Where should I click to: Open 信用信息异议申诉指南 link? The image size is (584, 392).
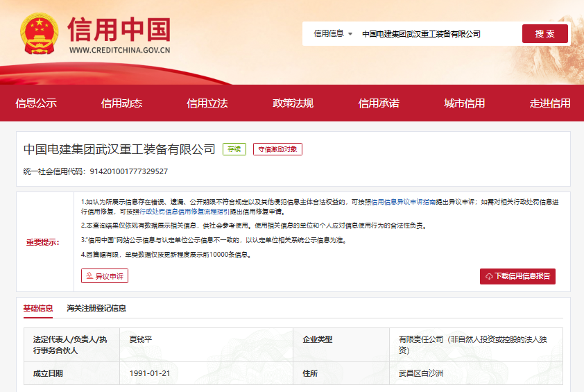[x=404, y=202]
